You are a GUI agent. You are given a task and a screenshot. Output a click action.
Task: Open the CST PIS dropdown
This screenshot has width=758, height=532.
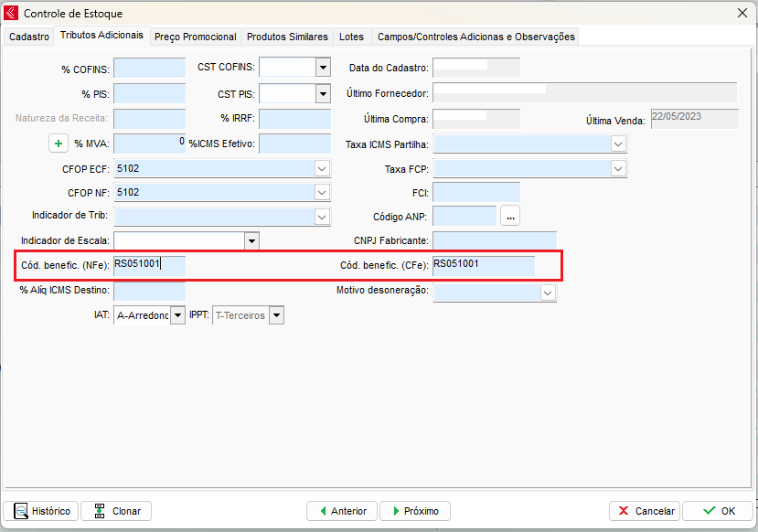322,93
